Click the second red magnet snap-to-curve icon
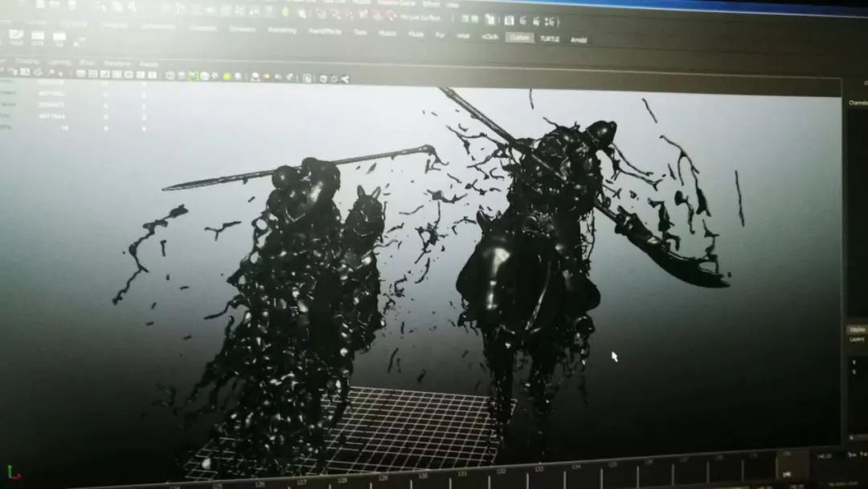 (x=336, y=15)
